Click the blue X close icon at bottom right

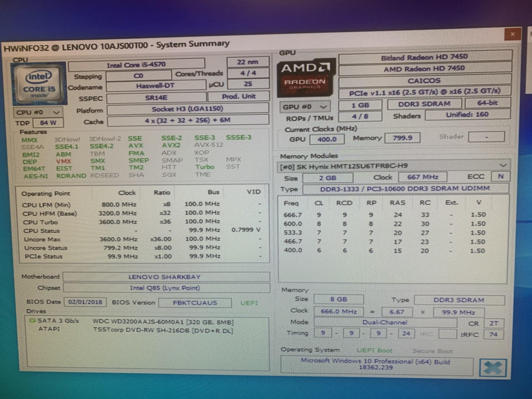[493, 368]
